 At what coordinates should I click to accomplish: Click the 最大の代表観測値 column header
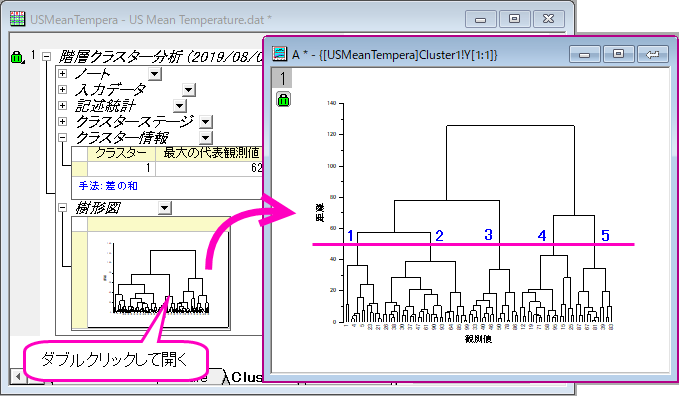[x=209, y=153]
